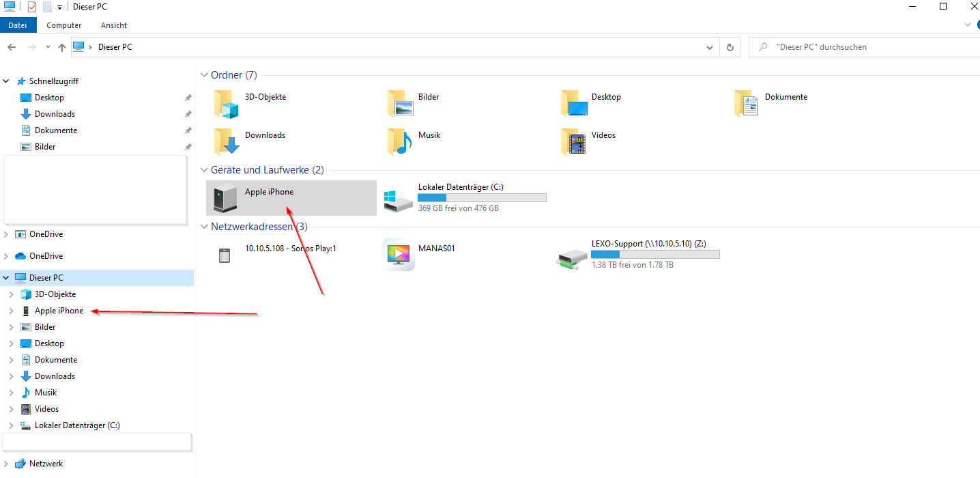Select Bilder under Schnellzugriff
This screenshot has width=980, height=478.
coord(45,147)
